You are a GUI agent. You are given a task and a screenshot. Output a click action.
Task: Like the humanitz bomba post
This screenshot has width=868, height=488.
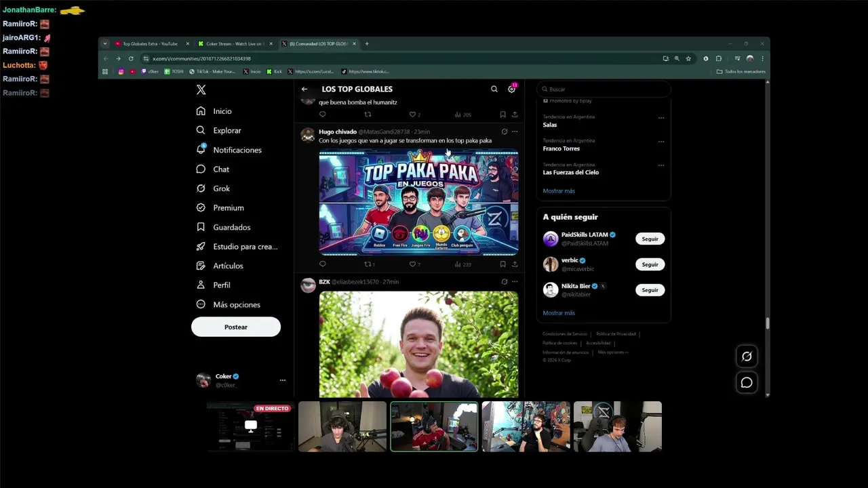(414, 115)
